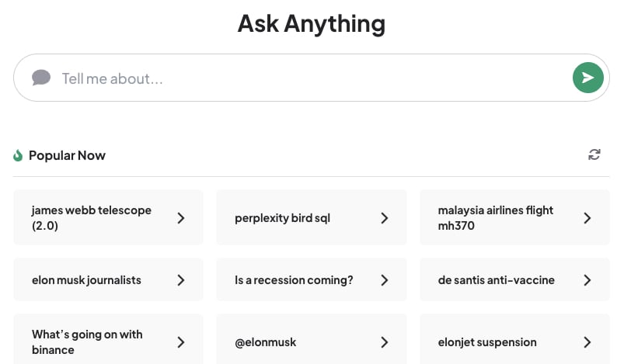The height and width of the screenshot is (364, 624).
Task: Choose the elonjet suspension topic
Action: [515, 341]
